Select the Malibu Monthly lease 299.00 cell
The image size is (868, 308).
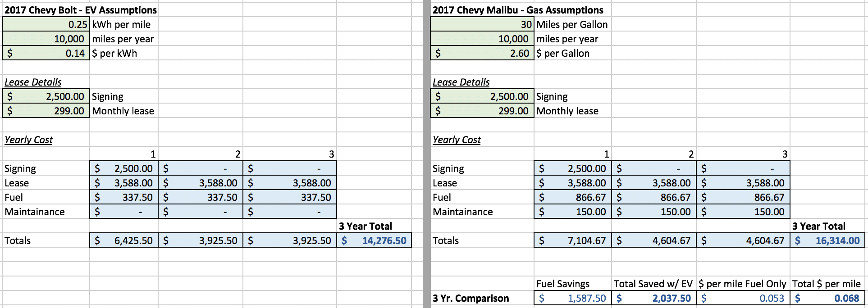coord(482,111)
